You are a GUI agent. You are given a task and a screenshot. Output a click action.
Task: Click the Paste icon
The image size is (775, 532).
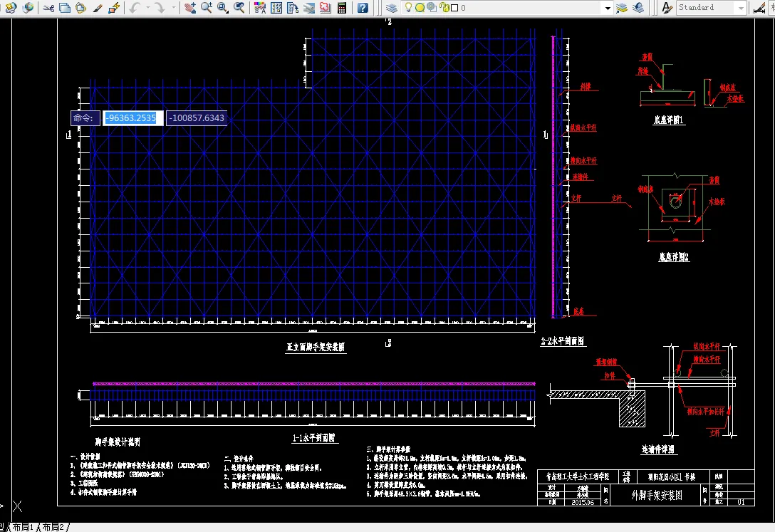[80, 7]
